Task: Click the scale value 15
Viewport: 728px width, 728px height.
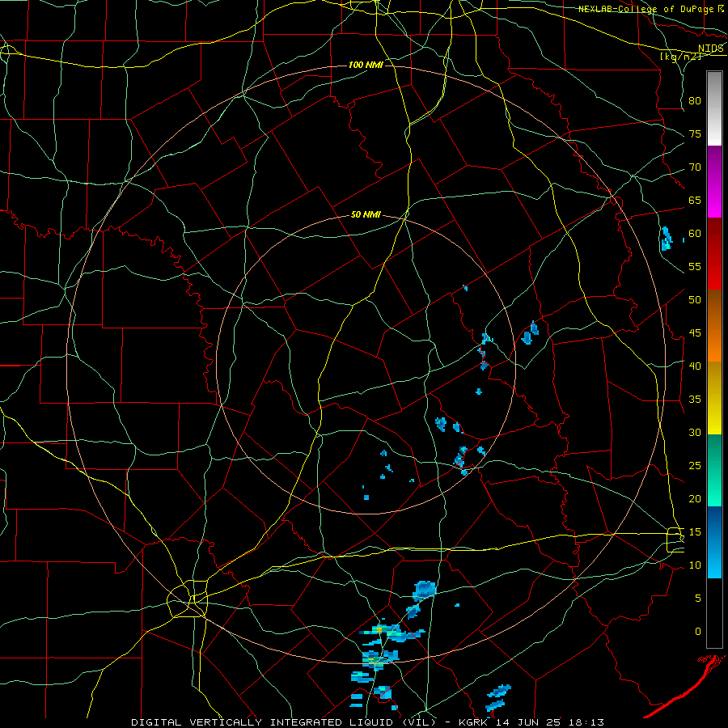Action: (x=695, y=532)
